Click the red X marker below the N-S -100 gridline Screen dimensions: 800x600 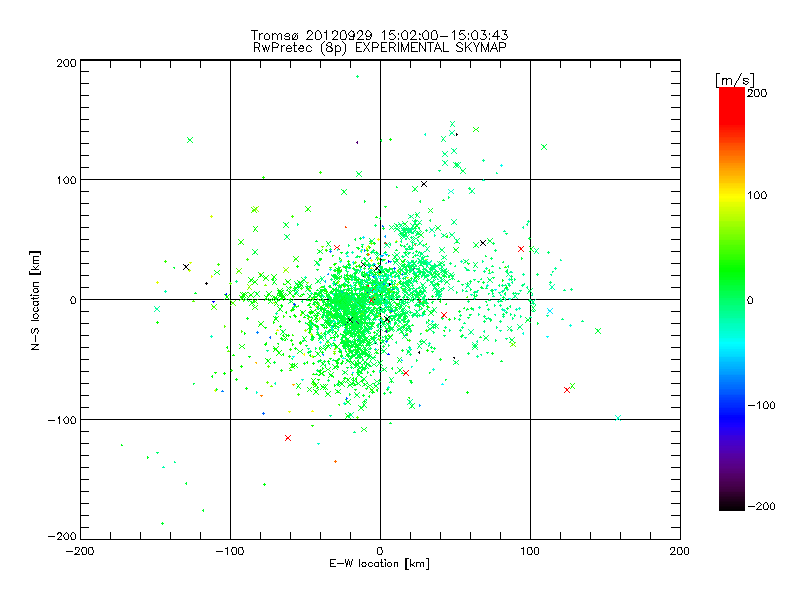[288, 438]
